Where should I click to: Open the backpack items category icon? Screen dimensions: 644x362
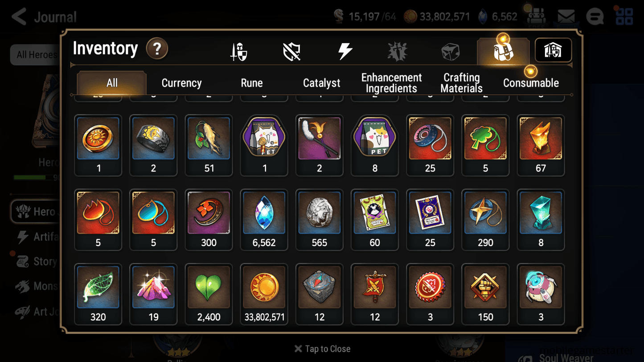click(x=503, y=51)
